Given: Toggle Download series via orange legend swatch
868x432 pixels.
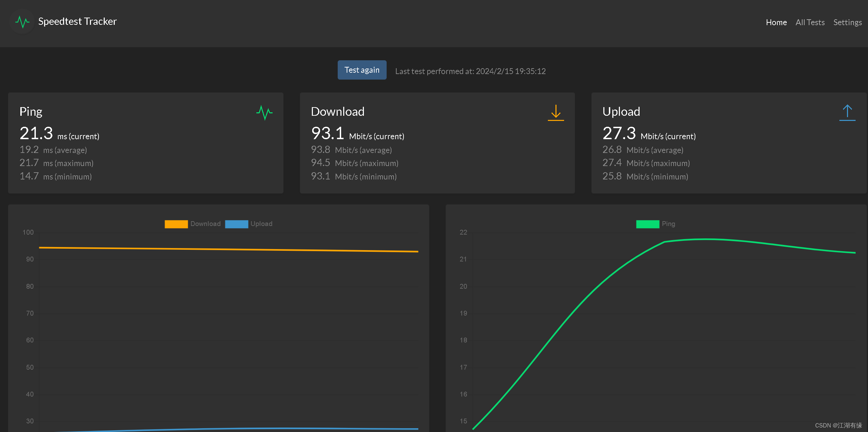Looking at the screenshot, I should [176, 224].
